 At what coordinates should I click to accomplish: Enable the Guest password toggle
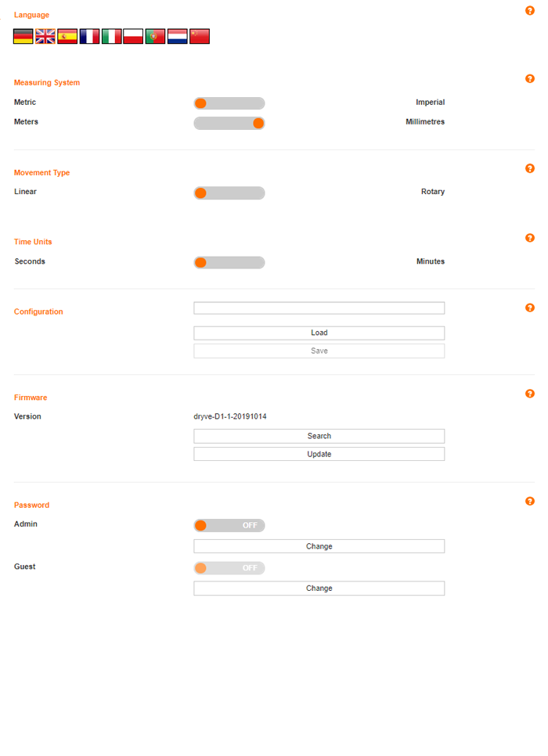click(x=229, y=568)
